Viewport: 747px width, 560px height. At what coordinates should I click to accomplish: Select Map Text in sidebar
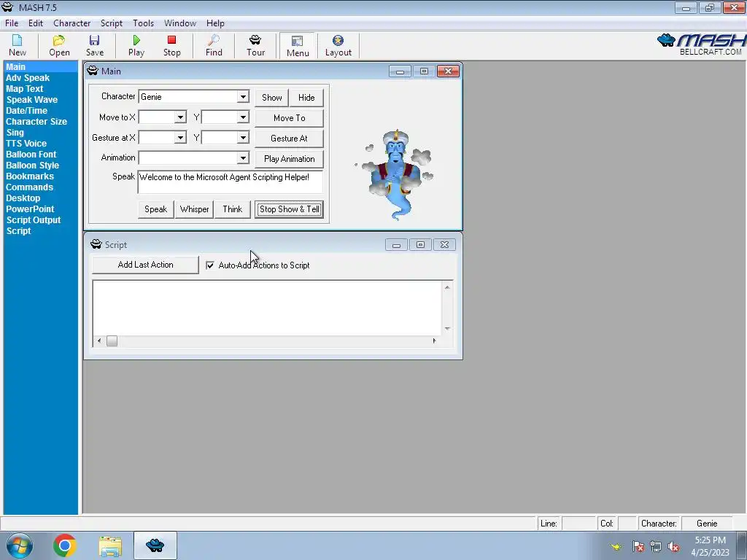click(x=24, y=88)
